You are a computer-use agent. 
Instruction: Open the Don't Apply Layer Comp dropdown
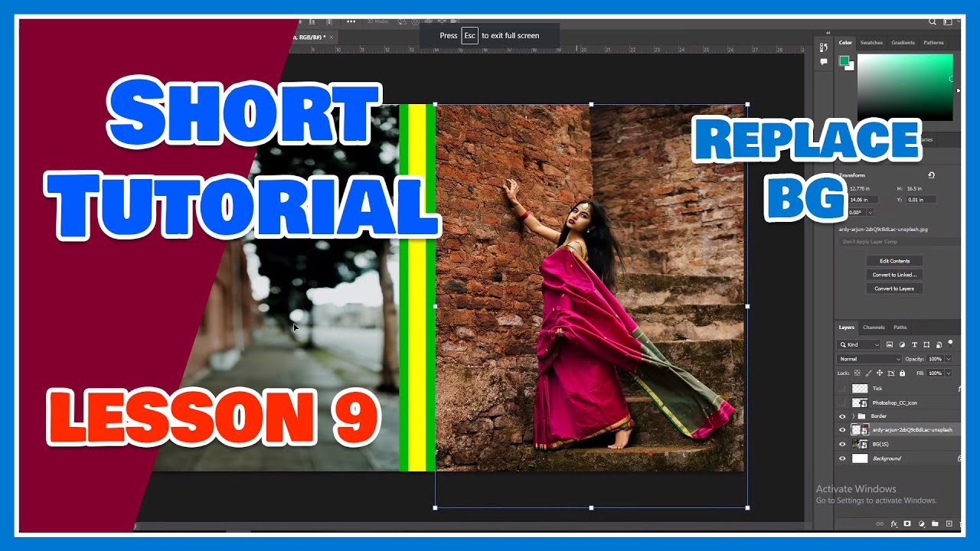(x=898, y=242)
